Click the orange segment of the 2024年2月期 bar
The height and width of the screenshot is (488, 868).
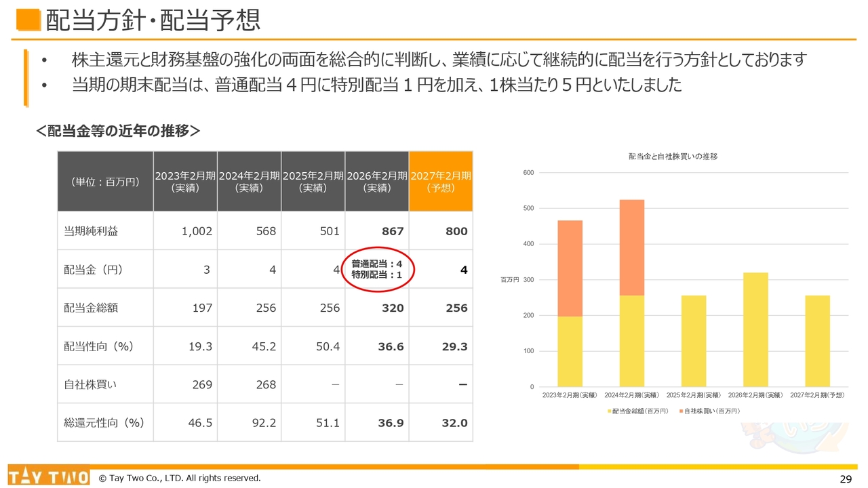click(632, 247)
